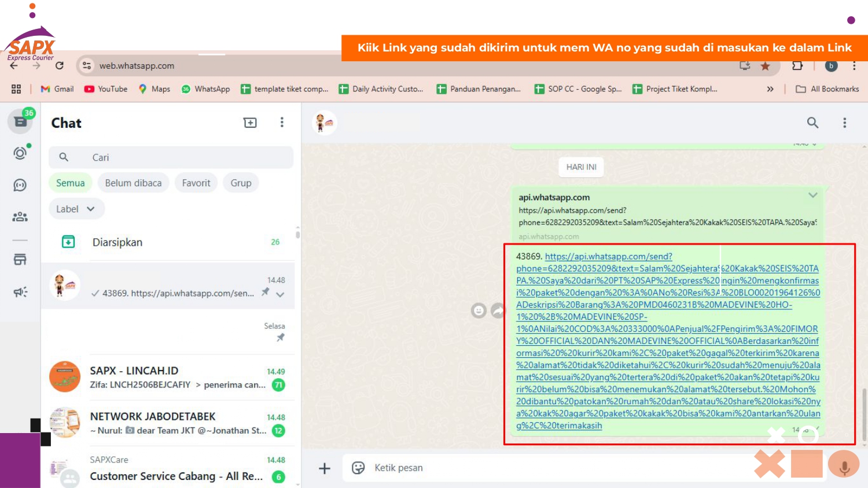
Task: Show more bookmarks with double chevron
Action: (770, 89)
